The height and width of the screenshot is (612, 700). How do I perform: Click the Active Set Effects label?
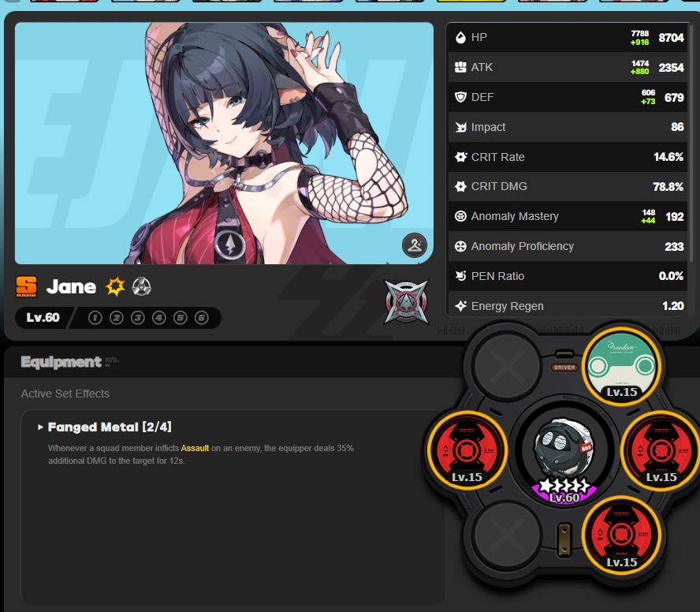click(x=65, y=394)
